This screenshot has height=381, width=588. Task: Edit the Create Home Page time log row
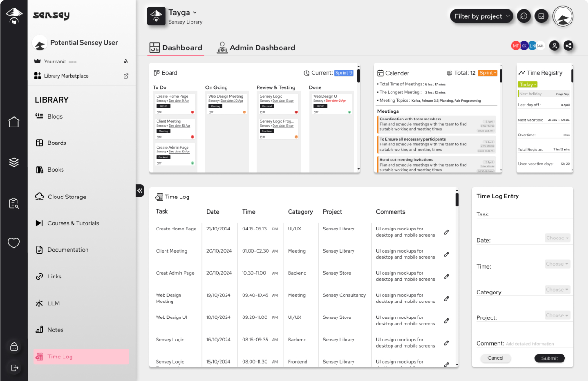tap(447, 232)
